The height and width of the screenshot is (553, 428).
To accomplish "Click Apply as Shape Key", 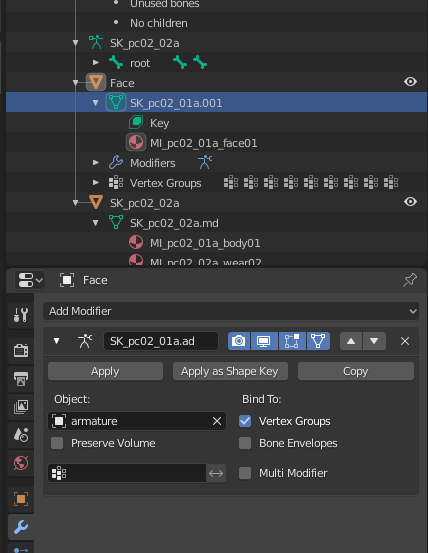I will [x=230, y=371].
